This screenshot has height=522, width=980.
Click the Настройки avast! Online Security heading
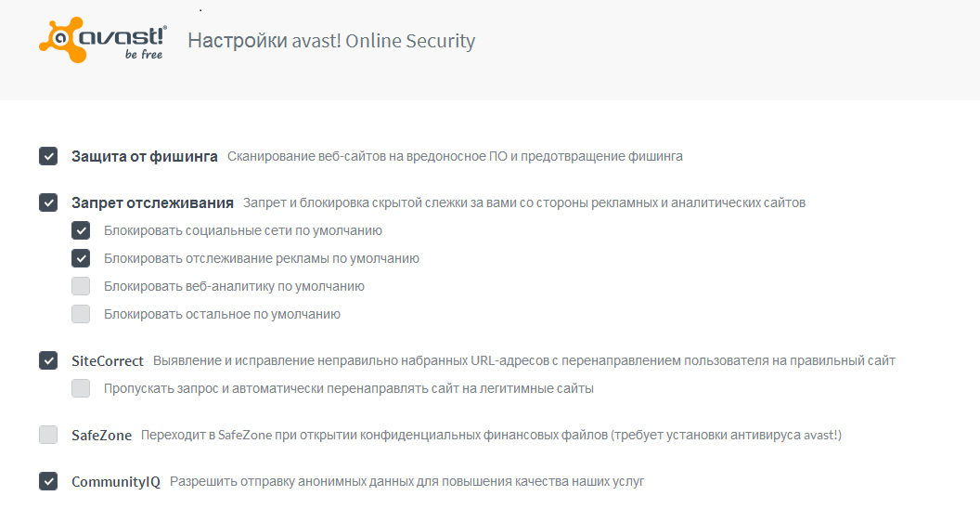point(331,41)
